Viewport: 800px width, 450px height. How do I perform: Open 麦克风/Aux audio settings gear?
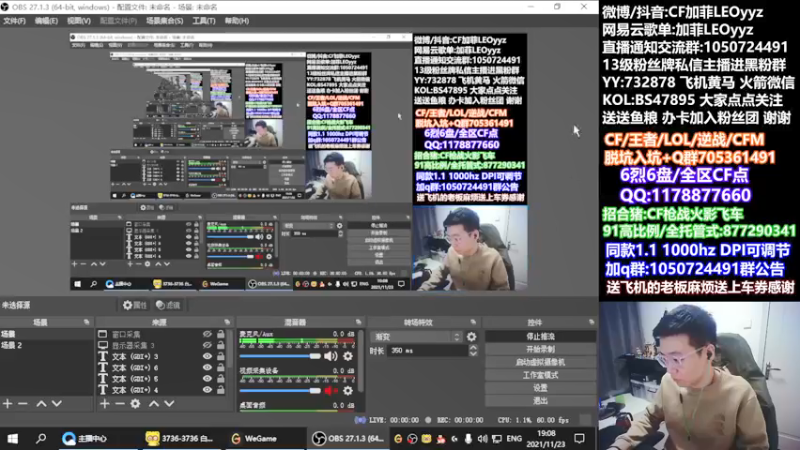[348, 356]
